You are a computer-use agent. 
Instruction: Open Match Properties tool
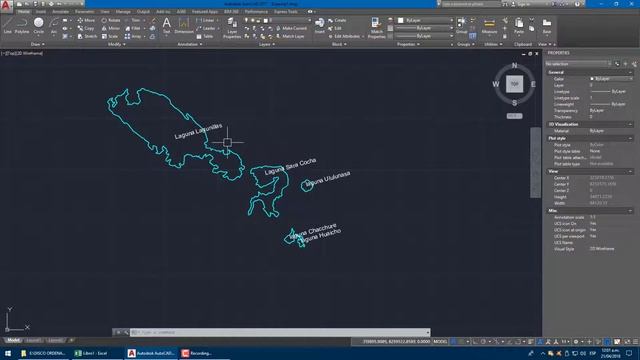[x=376, y=28]
